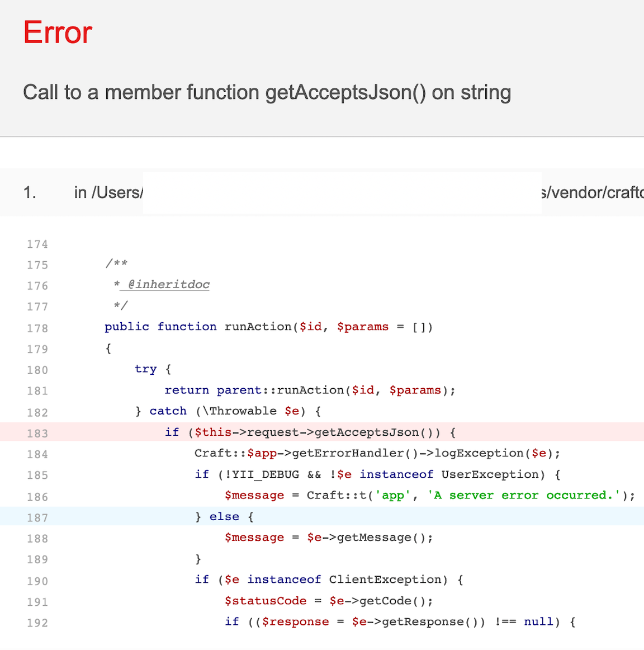
Task: Select the runAction function declaration line
Action: (268, 327)
